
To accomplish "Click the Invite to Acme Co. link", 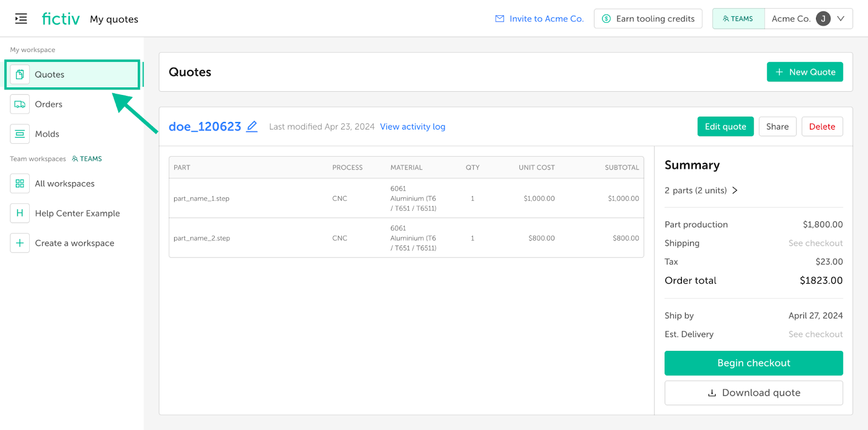I will (547, 18).
